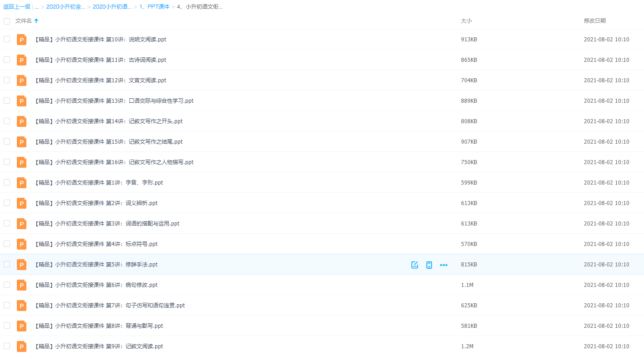Click the PPT icon of 第6讲 病句修改
Image resolution: width=644 pixels, height=356 pixels.
click(x=21, y=285)
